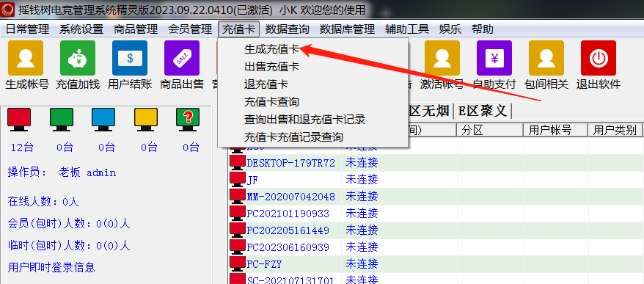
Task: Open the 数据查询 menu
Action: [x=287, y=29]
